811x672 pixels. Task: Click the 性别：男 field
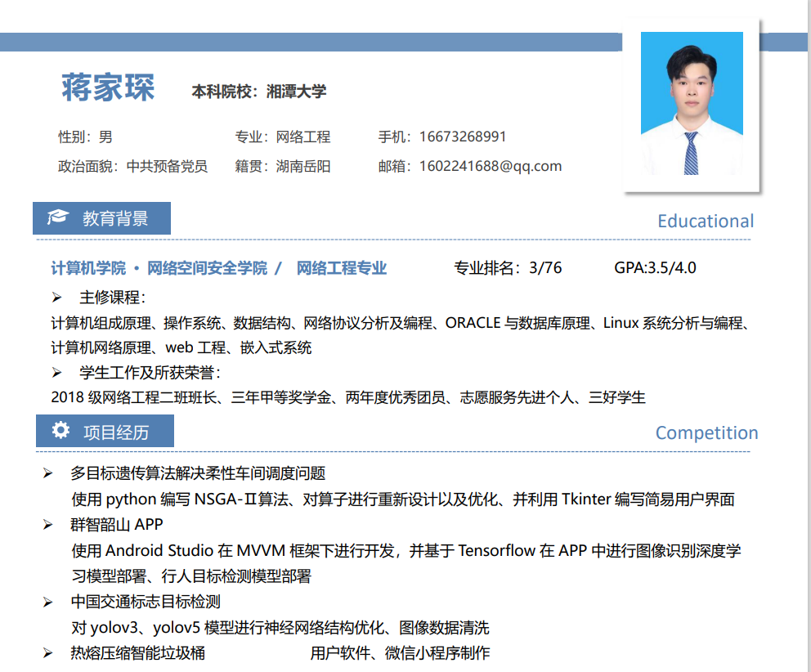pos(85,137)
